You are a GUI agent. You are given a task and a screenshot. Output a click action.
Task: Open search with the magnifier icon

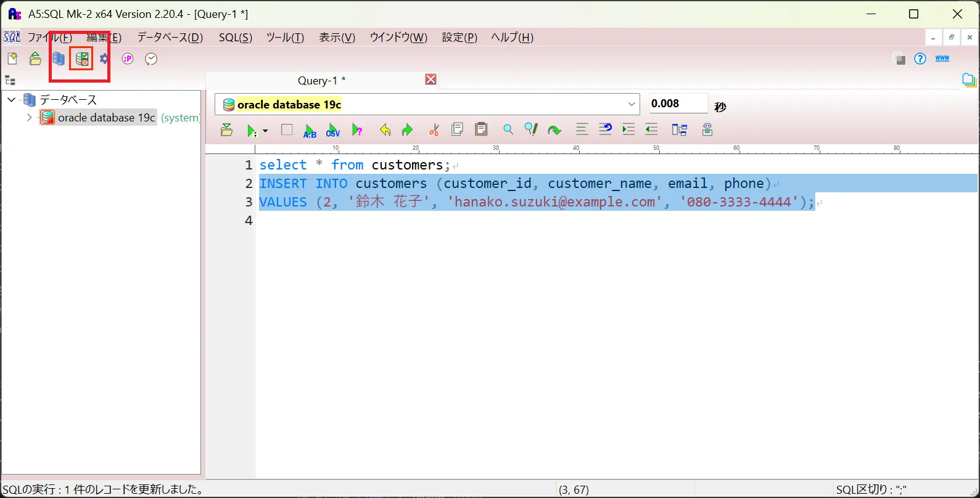[x=508, y=129]
